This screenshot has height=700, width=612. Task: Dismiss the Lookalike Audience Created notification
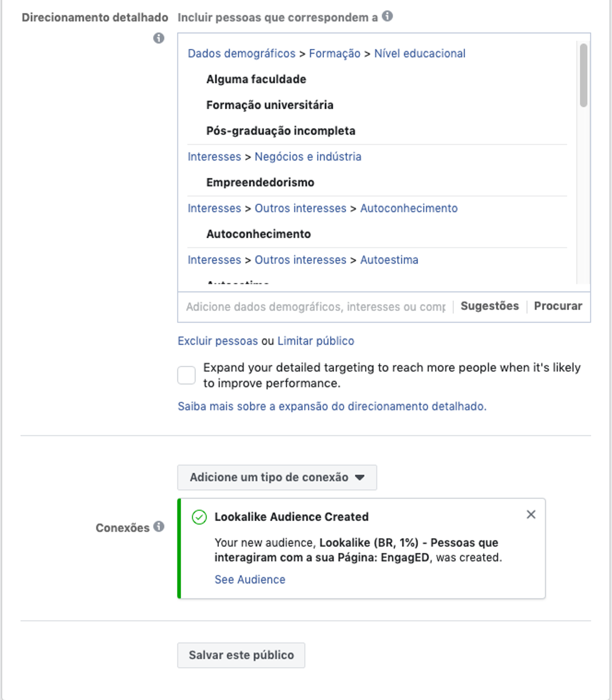pos(531,514)
